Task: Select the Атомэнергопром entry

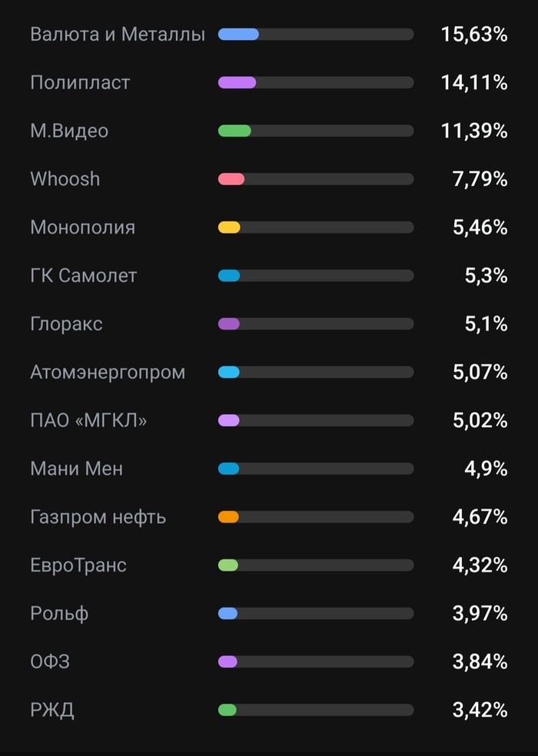Action: click(x=269, y=372)
